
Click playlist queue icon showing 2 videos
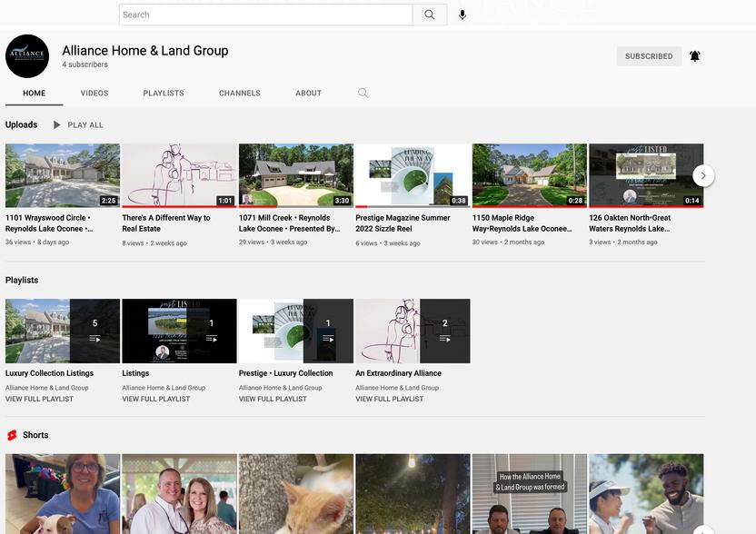[x=444, y=339]
